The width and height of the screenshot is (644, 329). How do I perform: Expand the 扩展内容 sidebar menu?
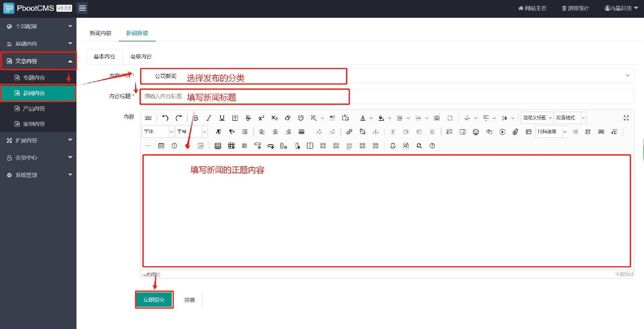point(38,140)
